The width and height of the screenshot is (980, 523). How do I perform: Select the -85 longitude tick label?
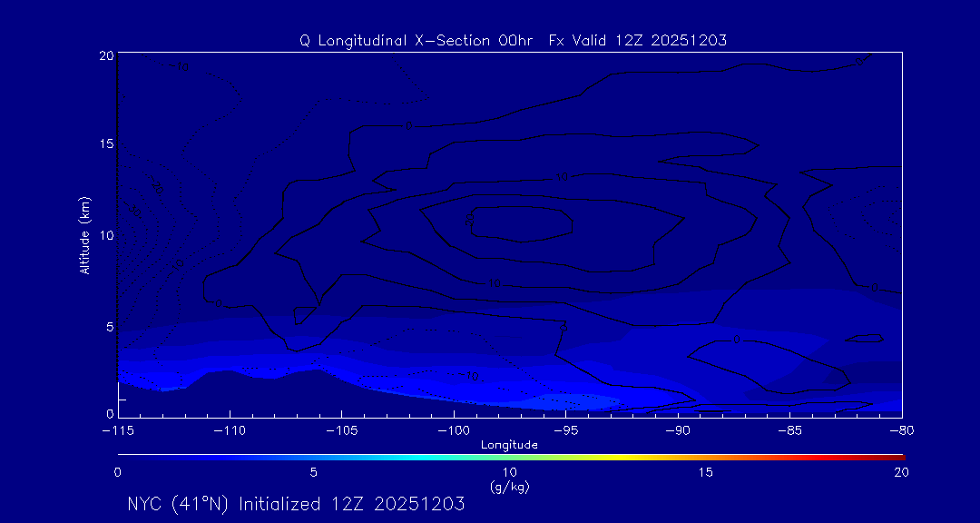(790, 431)
